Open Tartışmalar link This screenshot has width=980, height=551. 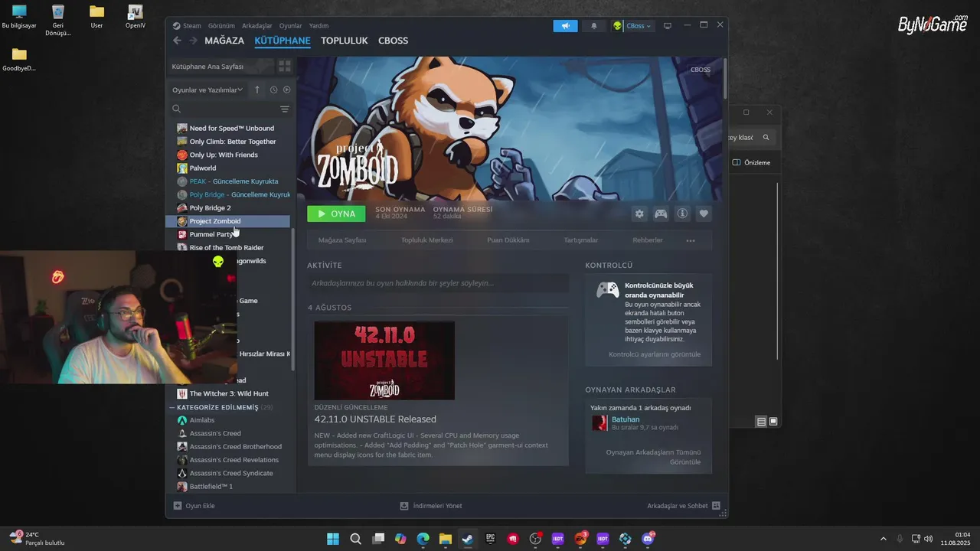(581, 240)
